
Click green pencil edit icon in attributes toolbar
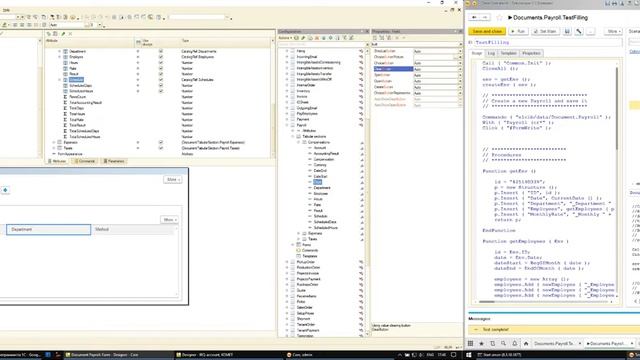63,34
